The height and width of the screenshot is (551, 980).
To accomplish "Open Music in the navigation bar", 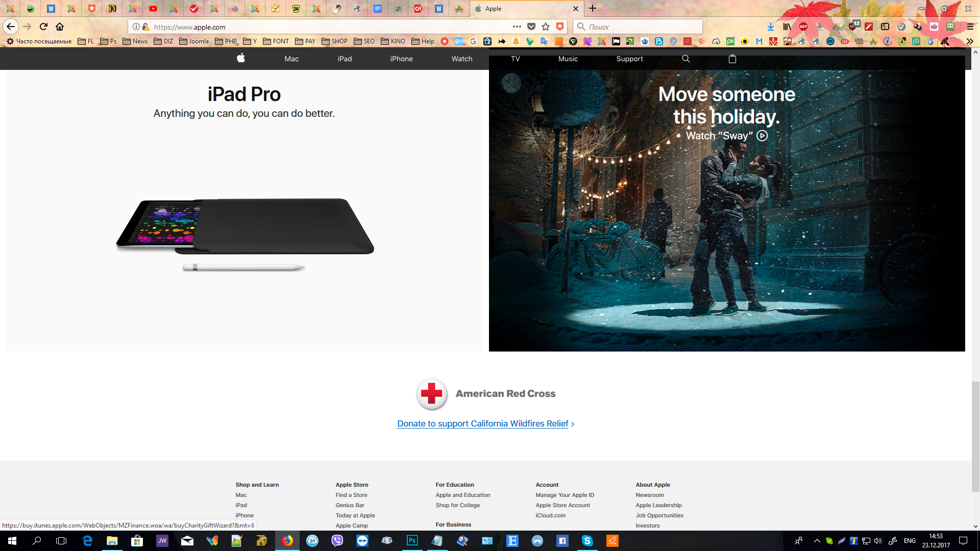I will (568, 59).
